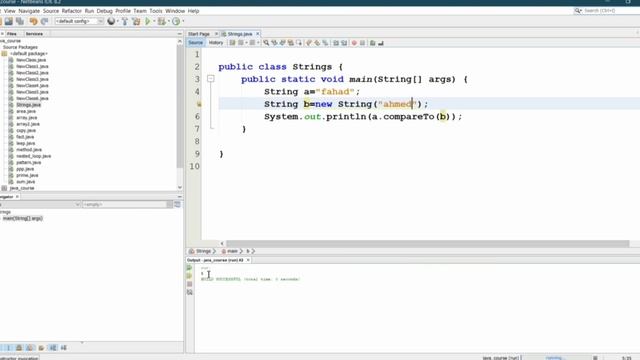Open the View menu
Viewport: 640px width, 360px height.
click(9, 11)
